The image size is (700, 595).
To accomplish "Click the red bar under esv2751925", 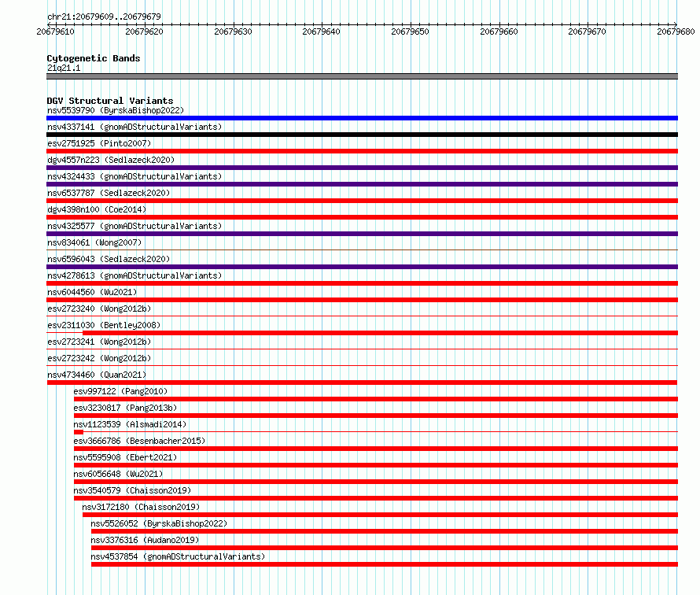I will tap(362, 151).
